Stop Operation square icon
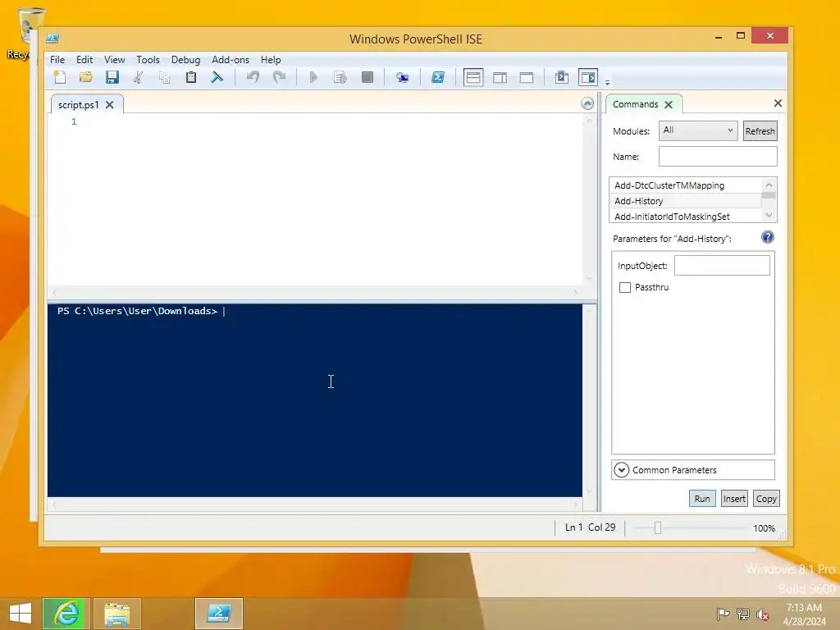 coord(367,77)
